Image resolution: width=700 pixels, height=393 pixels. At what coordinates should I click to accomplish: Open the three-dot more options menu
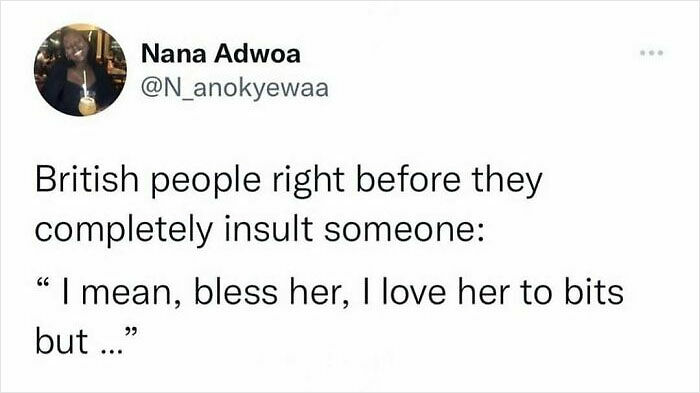(x=652, y=53)
